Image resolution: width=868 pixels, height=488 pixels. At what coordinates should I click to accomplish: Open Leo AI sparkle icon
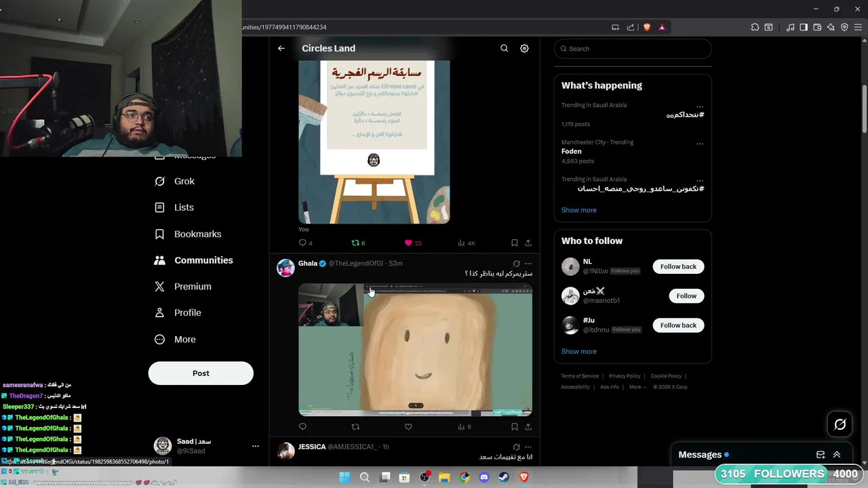click(x=831, y=27)
